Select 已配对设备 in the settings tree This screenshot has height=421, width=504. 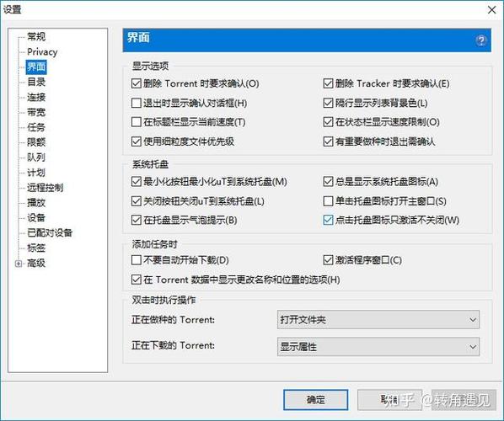(x=50, y=233)
